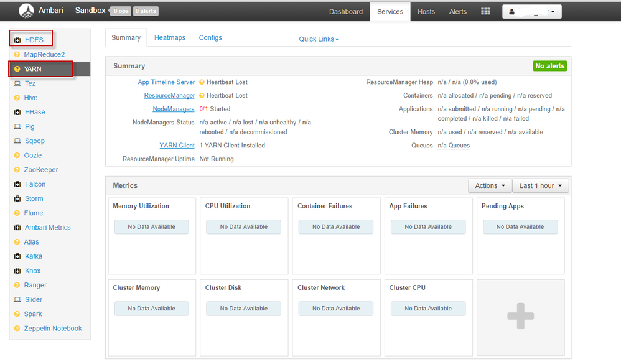Screen dimensions: 621x364
Task: Click the Hive unknown status icon
Action: coord(17,98)
